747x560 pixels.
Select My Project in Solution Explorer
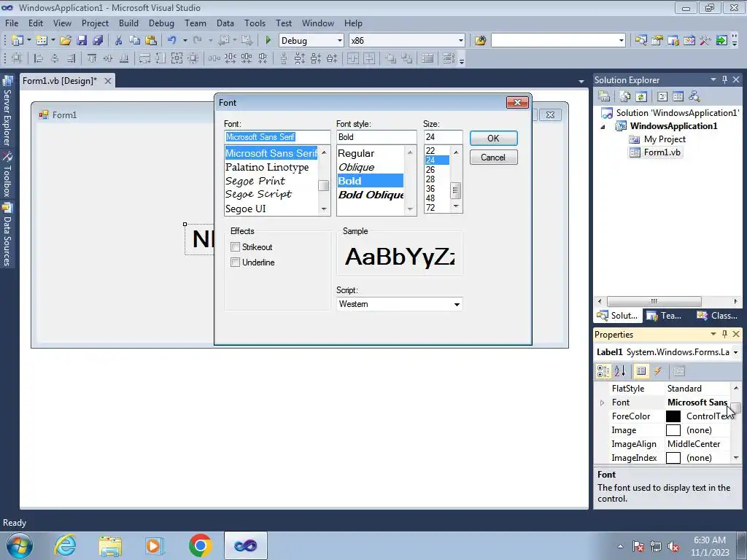tap(658, 139)
